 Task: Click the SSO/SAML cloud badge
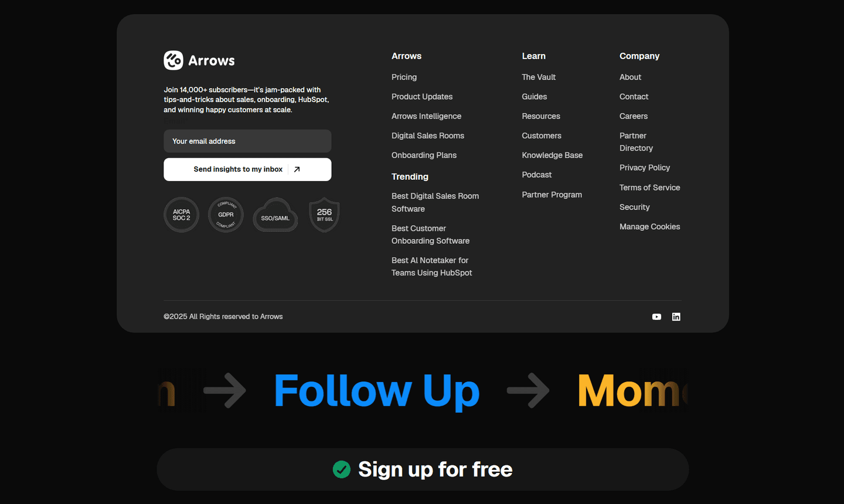coord(275,215)
